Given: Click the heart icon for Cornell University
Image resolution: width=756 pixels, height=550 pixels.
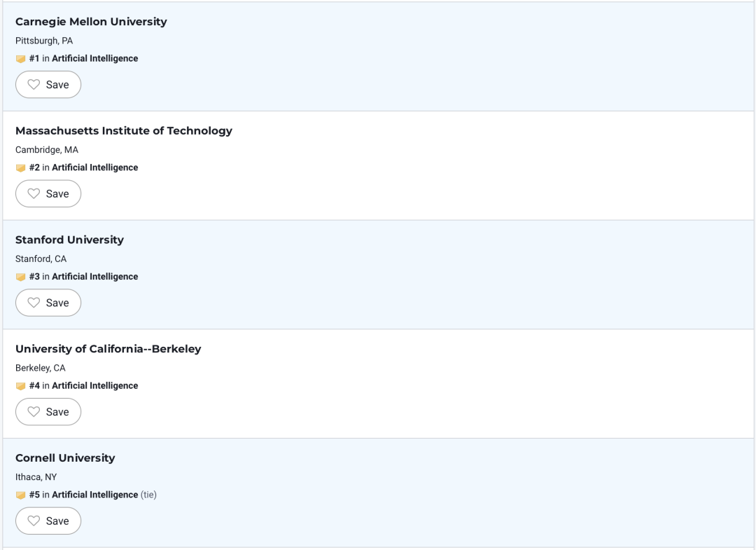Looking at the screenshot, I should (34, 521).
